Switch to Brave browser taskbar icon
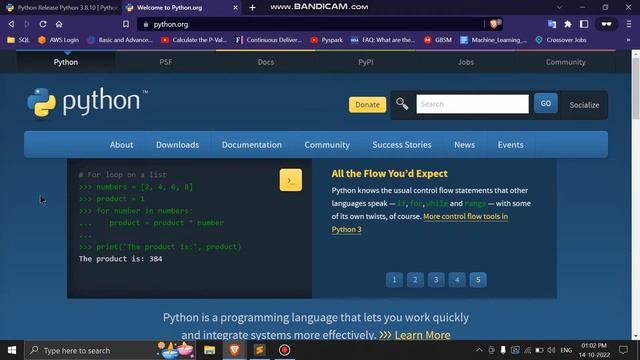Viewport: 640px width, 360px height. [234, 350]
